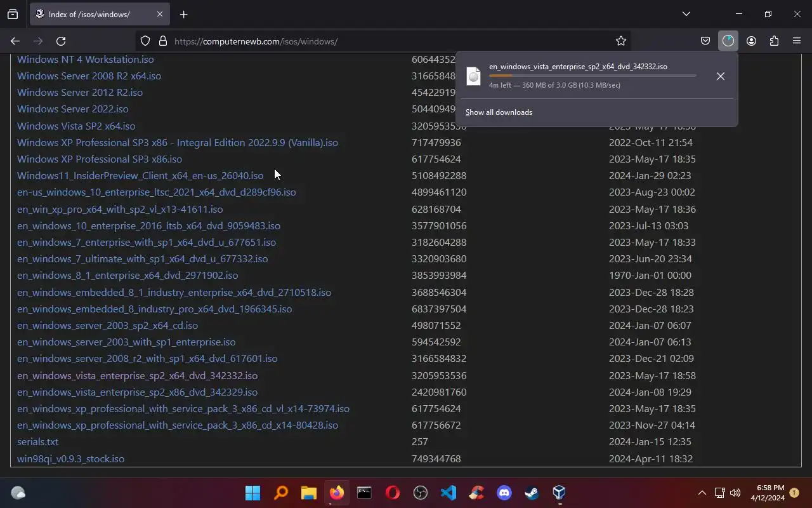Screen dimensions: 812x508
Task: Toggle the downloads panel button
Action: [x=728, y=41]
